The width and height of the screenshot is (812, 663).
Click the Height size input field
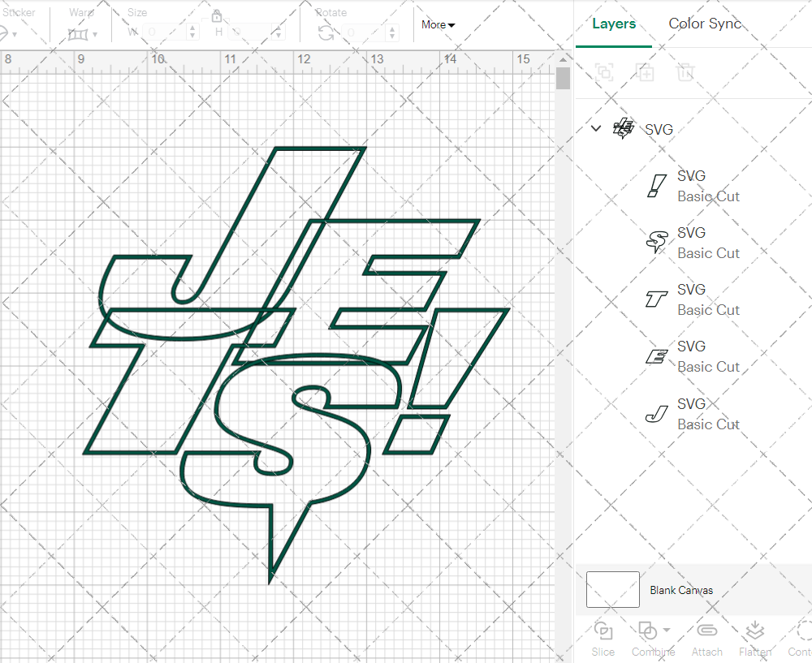[250, 32]
